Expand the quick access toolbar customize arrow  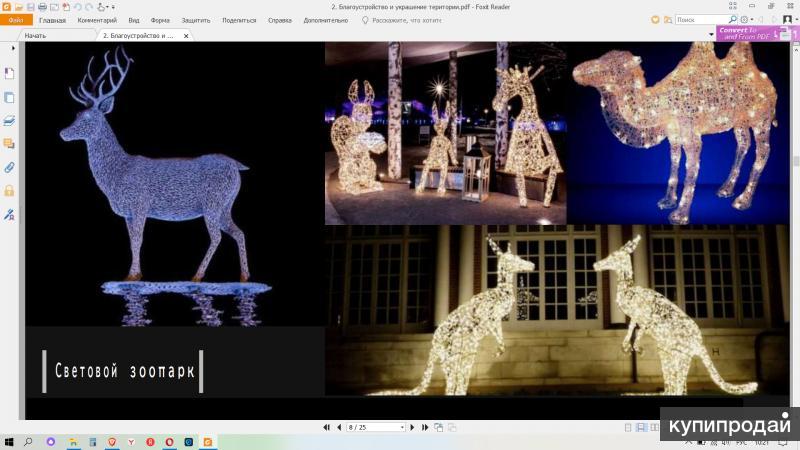pos(113,7)
